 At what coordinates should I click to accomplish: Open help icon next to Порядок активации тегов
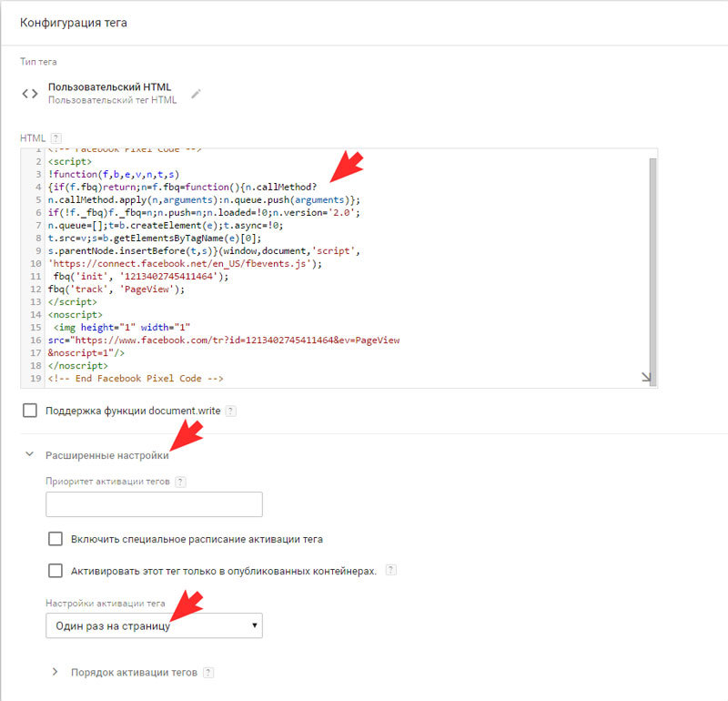pos(208,672)
